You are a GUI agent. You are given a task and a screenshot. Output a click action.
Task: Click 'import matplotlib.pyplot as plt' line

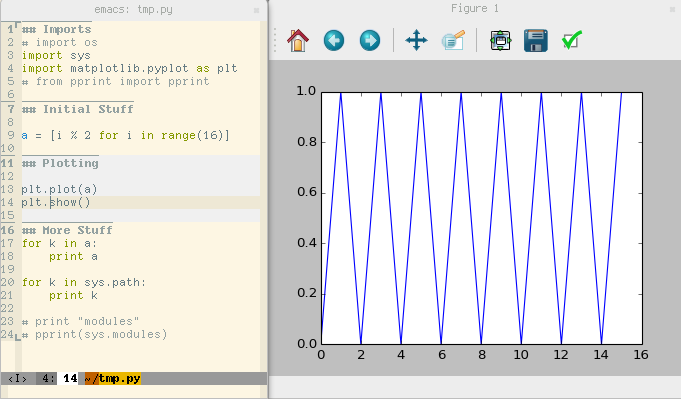pos(129,69)
